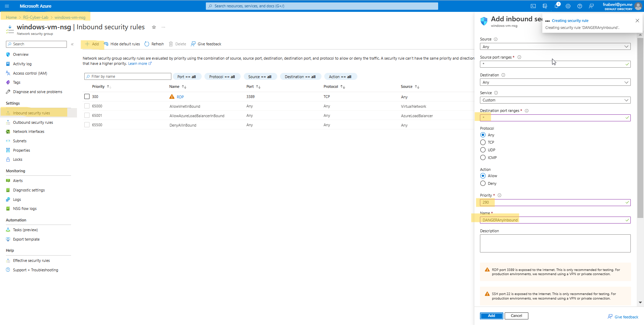The height and width of the screenshot is (325, 644).
Task: Open the Learn more link
Action: 138,63
